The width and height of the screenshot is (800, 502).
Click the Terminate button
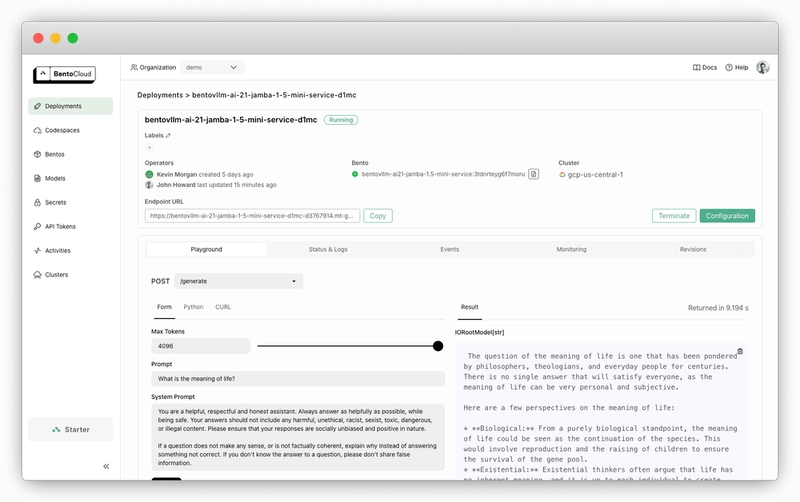pos(673,216)
